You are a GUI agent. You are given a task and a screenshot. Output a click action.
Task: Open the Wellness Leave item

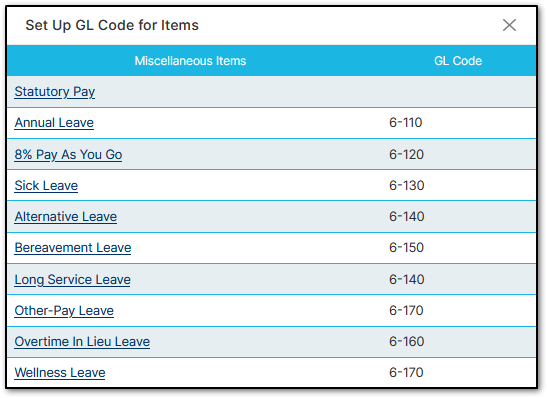tap(60, 373)
